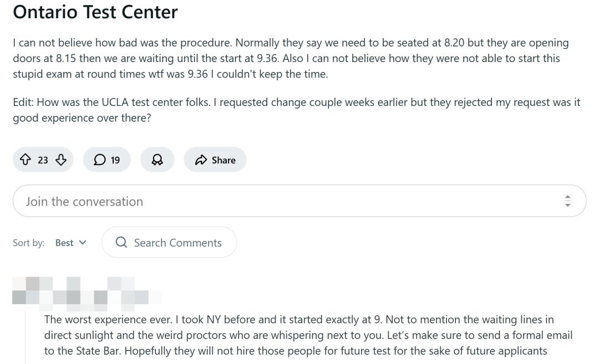This screenshot has width=599, height=364.
Task: Click the "Ontario Test Center" post title
Action: click(x=95, y=12)
